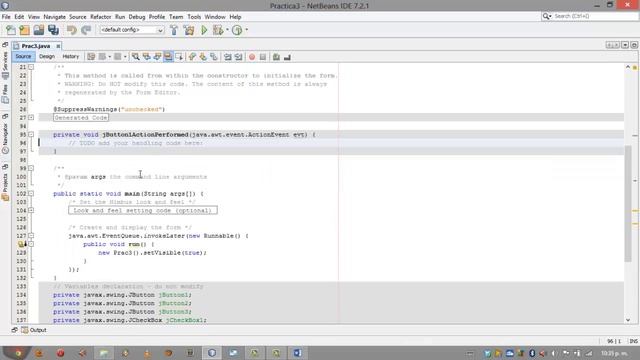Screen dimensions: 640x360
Task: Switch to the Design view
Action: tap(47, 56)
